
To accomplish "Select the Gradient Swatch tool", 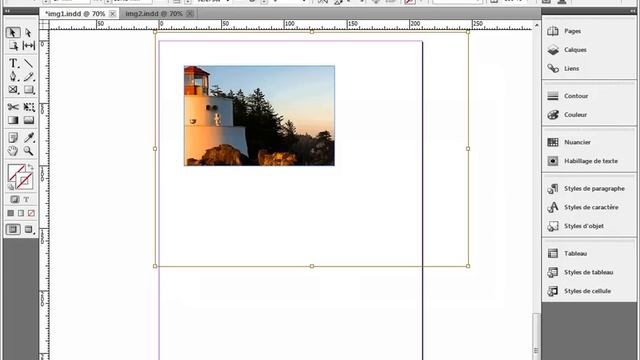I will click(13, 120).
